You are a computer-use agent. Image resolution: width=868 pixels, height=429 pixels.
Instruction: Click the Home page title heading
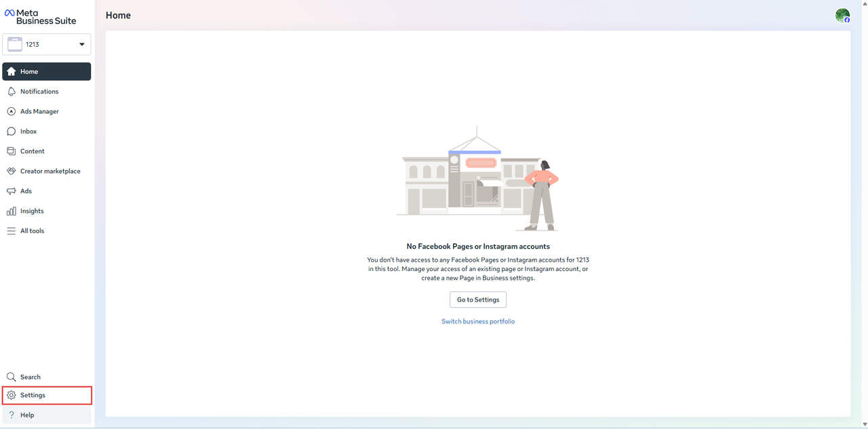(118, 16)
